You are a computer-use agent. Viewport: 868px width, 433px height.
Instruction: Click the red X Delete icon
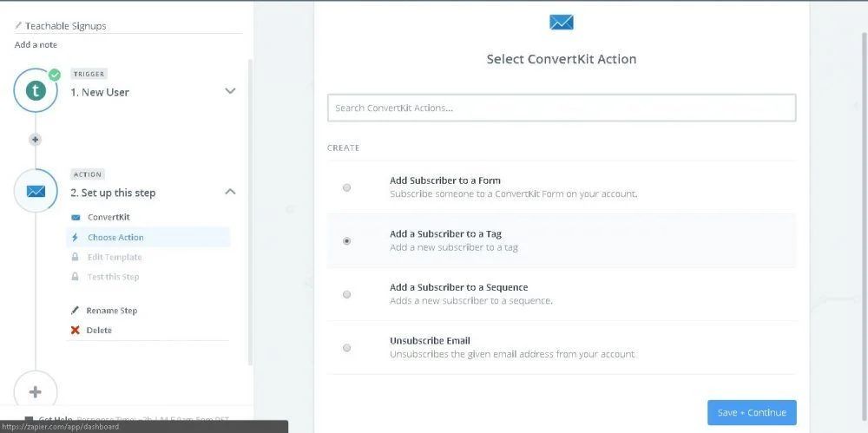(x=76, y=331)
